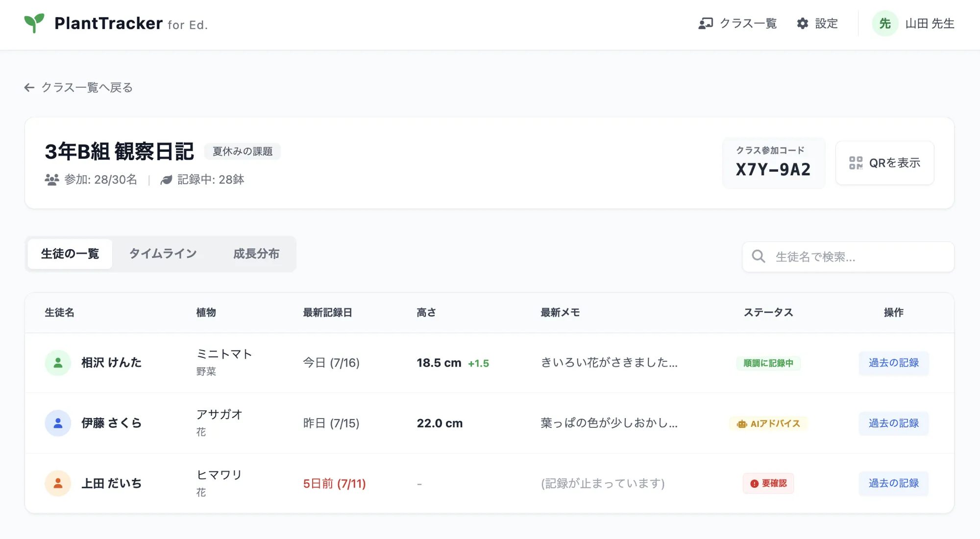The image size is (980, 539).
Task: Click the memo きいろい花がさきました...
Action: point(609,362)
